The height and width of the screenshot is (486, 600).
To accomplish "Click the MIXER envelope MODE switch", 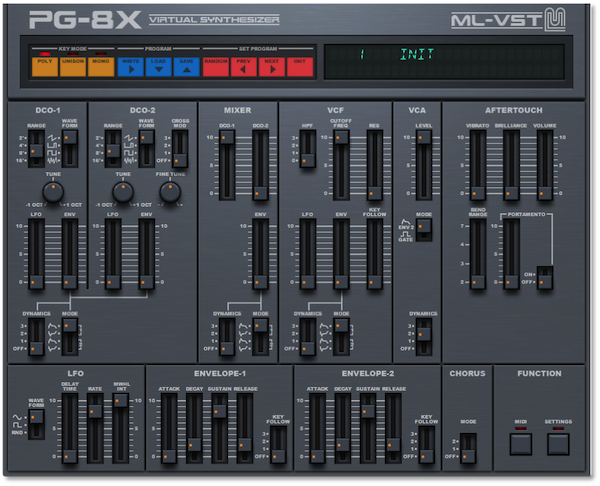I will click(260, 337).
